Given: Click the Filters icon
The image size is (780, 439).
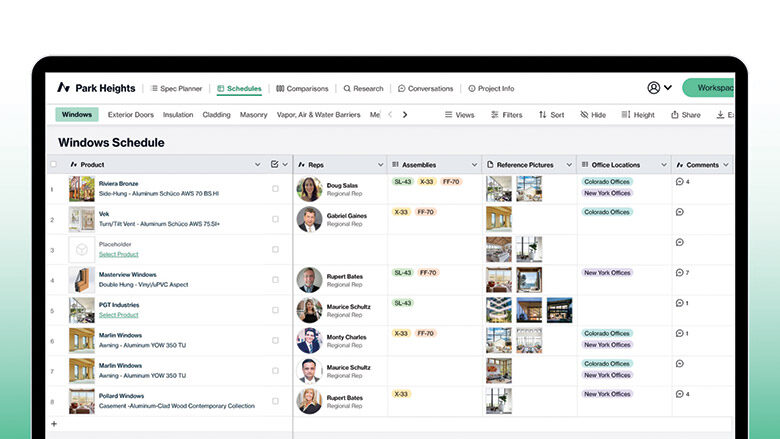Looking at the screenshot, I should click(494, 115).
